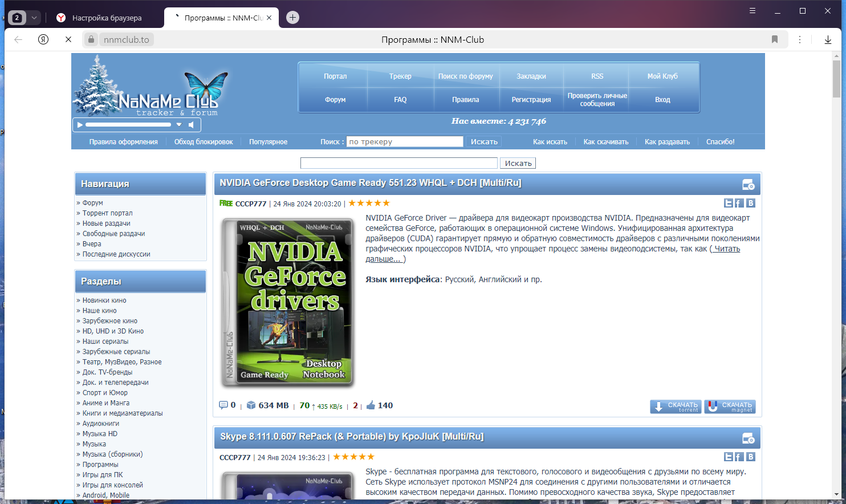Open Skype 8.111.0.607 RePack post title
This screenshot has height=504, width=846.
tap(352, 436)
